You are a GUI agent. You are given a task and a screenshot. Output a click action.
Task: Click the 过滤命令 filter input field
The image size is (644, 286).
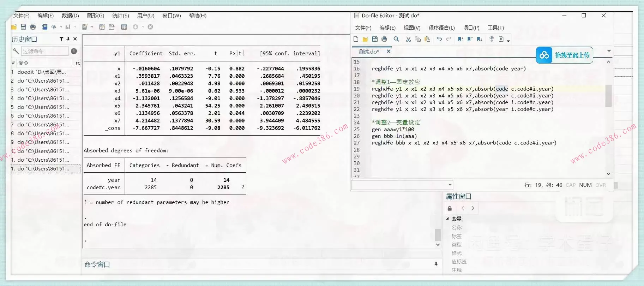click(45, 51)
